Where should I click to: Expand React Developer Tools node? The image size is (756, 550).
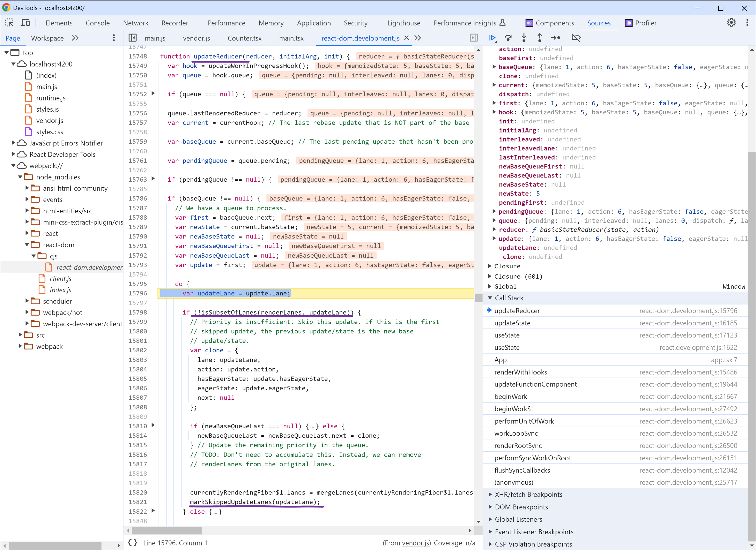point(13,154)
